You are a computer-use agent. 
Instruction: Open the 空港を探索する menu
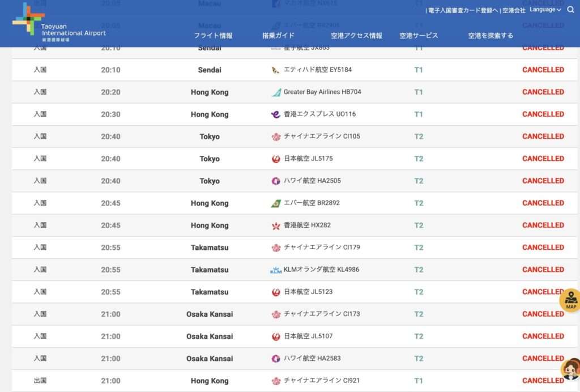pos(491,36)
